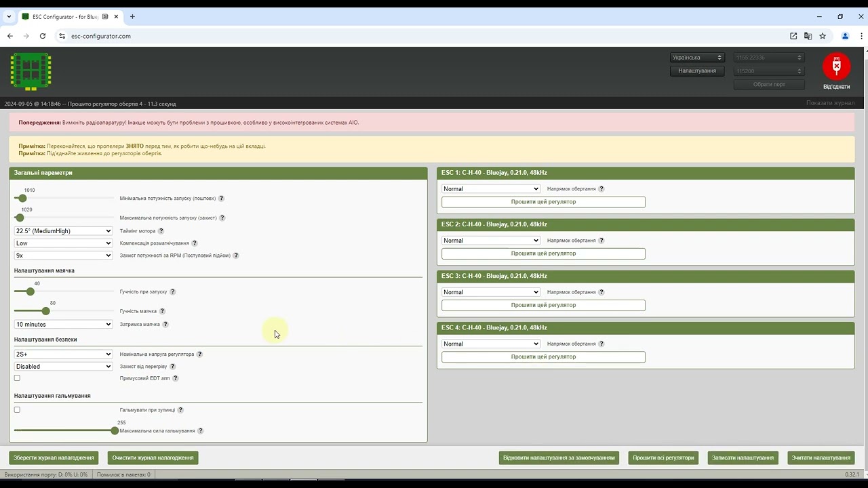Click Відновити налаштування за замовчуванням button

click(x=559, y=458)
